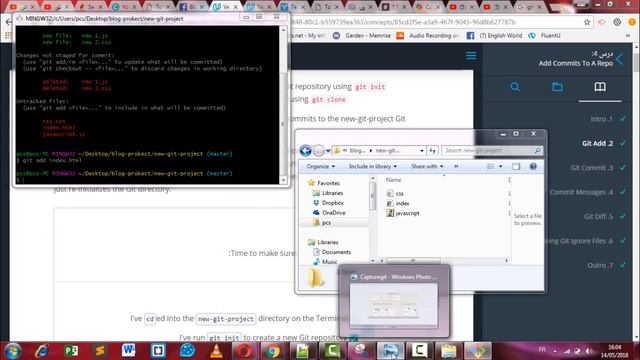Open Audio Recording bookmark
The height and width of the screenshot is (360, 640).
click(x=428, y=36)
